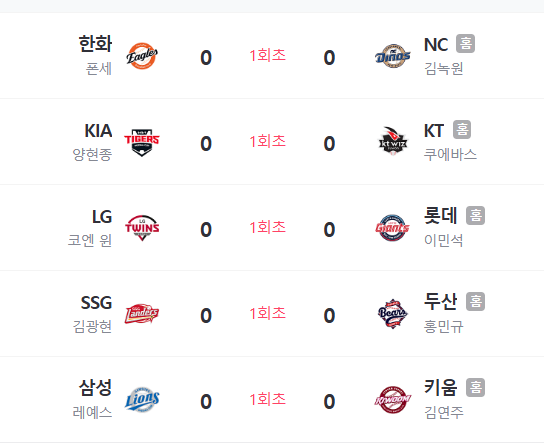Open the Lotte Giants logo
This screenshot has width=544, height=447.
392,228
